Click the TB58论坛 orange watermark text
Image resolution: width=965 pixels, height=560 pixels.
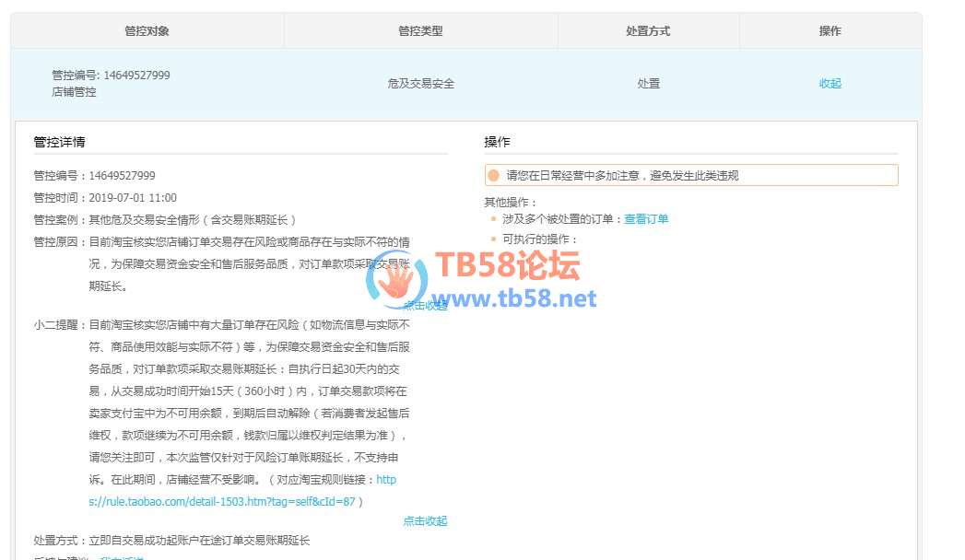click(507, 266)
